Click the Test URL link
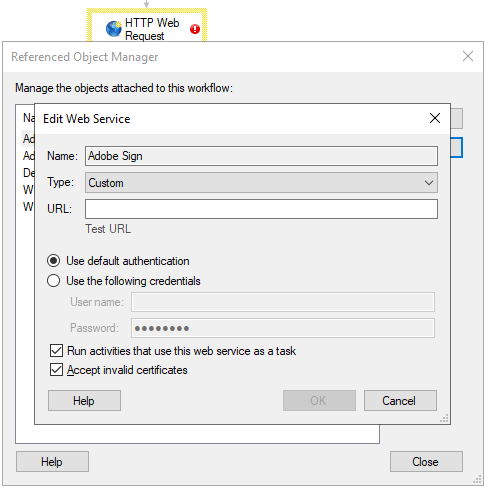This screenshot has height=498, width=493. (x=108, y=229)
